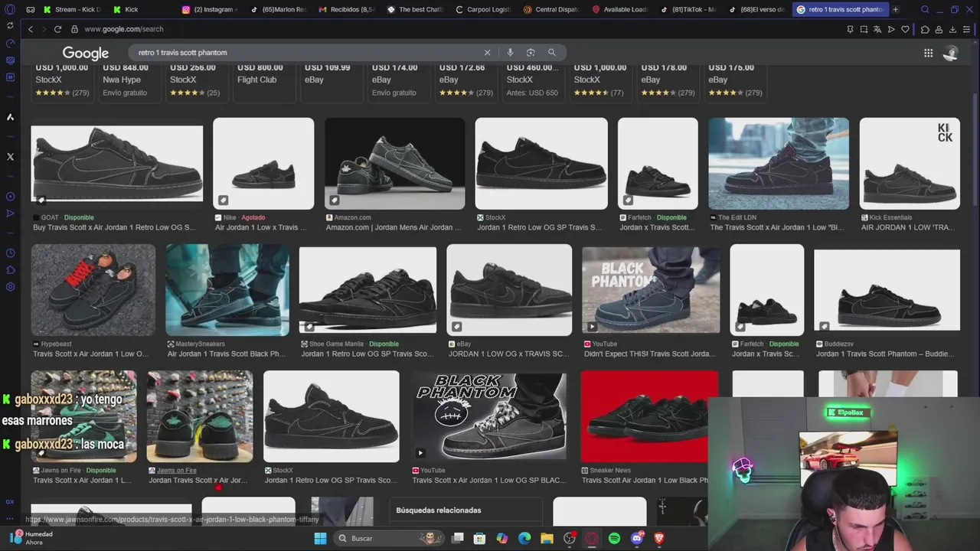980x551 pixels.
Task: Open a new browser tab
Action: (x=895, y=9)
